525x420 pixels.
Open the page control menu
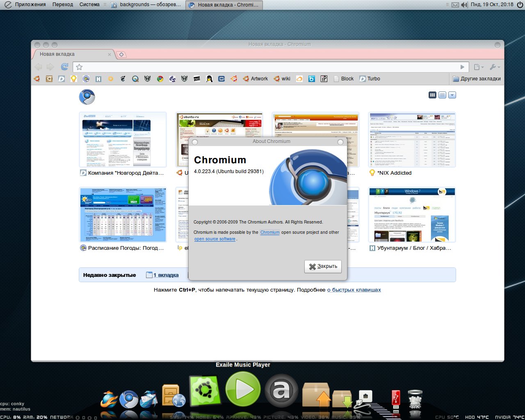[479, 67]
